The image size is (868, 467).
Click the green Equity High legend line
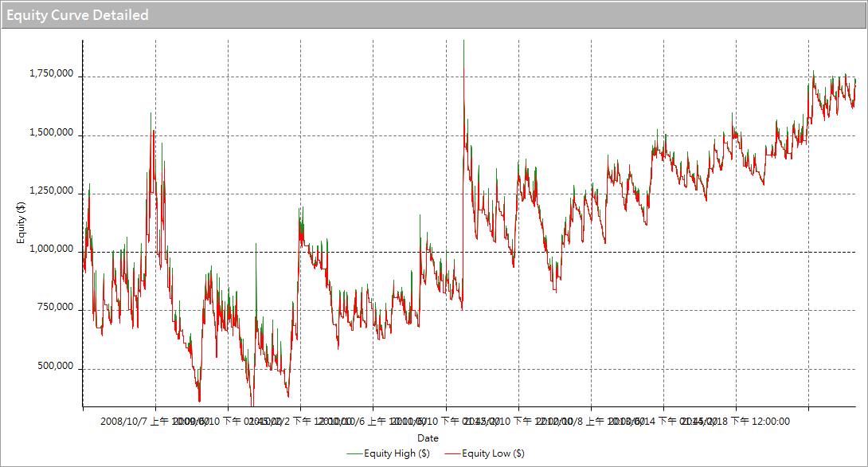tap(355, 453)
